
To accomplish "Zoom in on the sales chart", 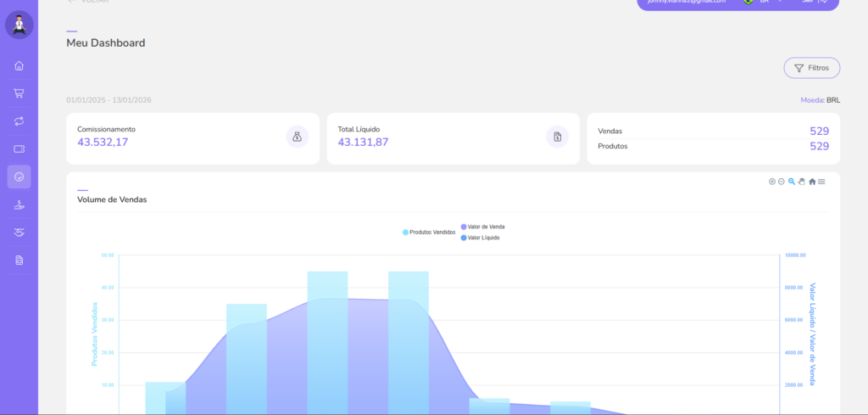I will point(771,182).
